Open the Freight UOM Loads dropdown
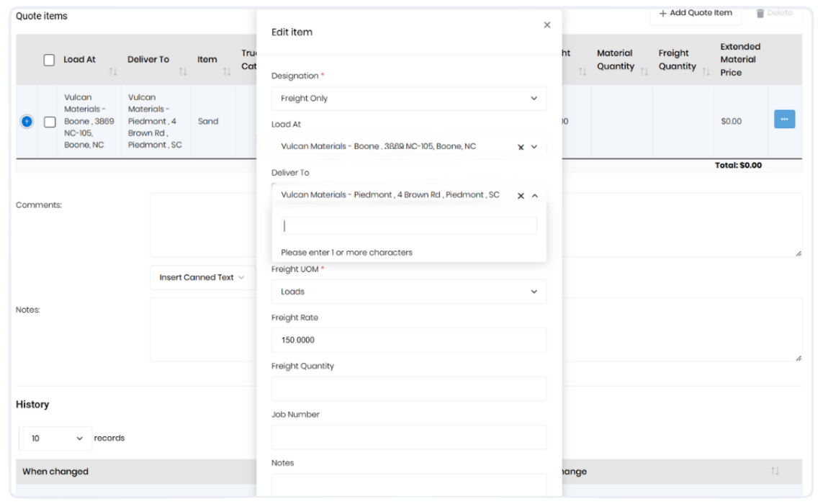This screenshot has width=828, height=504. (x=409, y=292)
